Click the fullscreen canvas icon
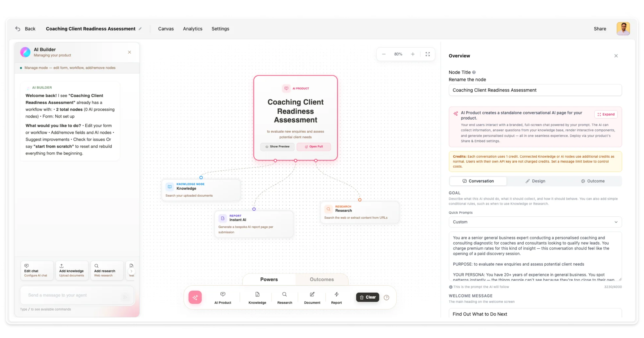This screenshot has width=644, height=338. (428, 54)
